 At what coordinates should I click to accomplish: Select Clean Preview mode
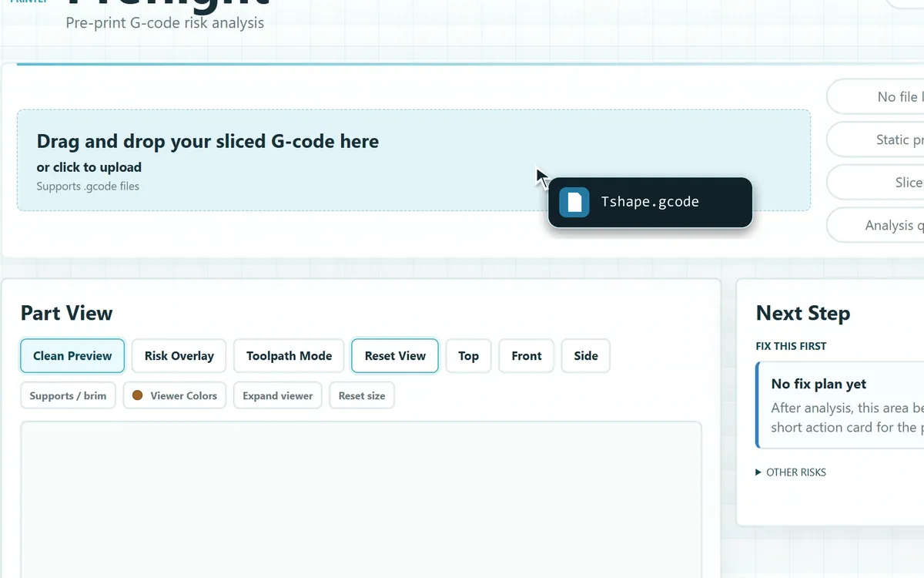click(72, 356)
